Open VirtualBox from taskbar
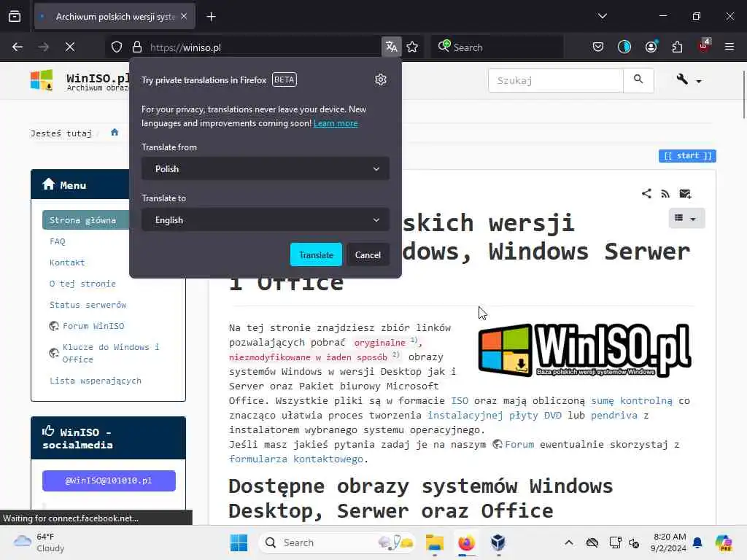This screenshot has height=560, width=747. pyautogui.click(x=498, y=542)
